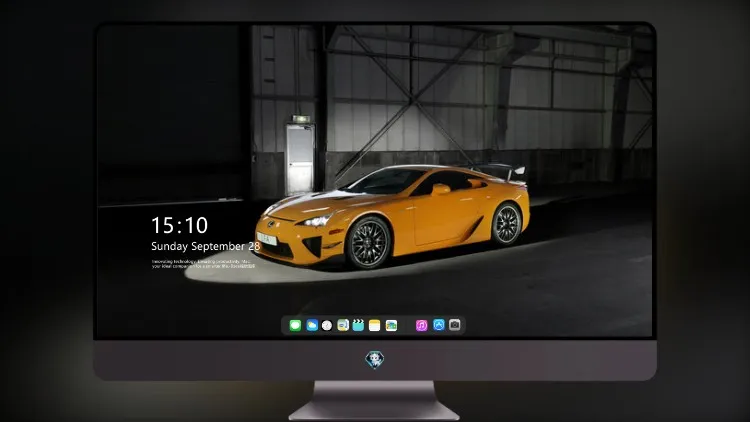This screenshot has height=422, width=750.
Task: Open the clapperboard video app in dock
Action: click(358, 325)
